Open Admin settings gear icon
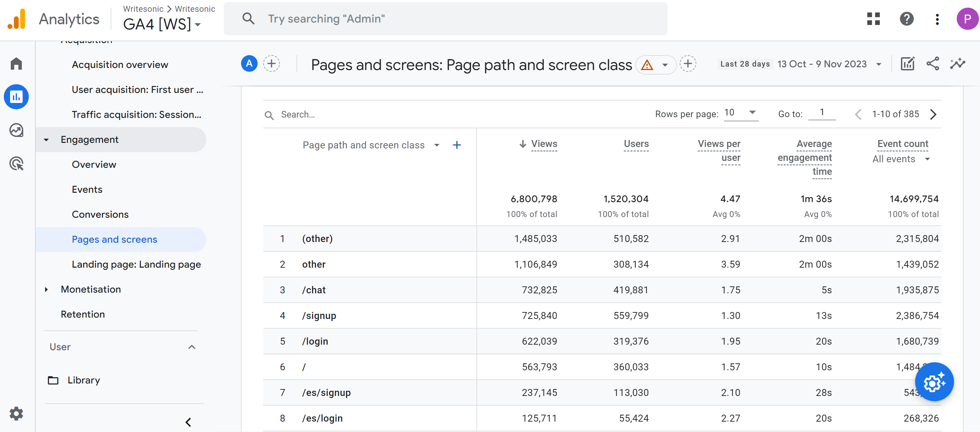The height and width of the screenshot is (432, 980). coord(16,413)
